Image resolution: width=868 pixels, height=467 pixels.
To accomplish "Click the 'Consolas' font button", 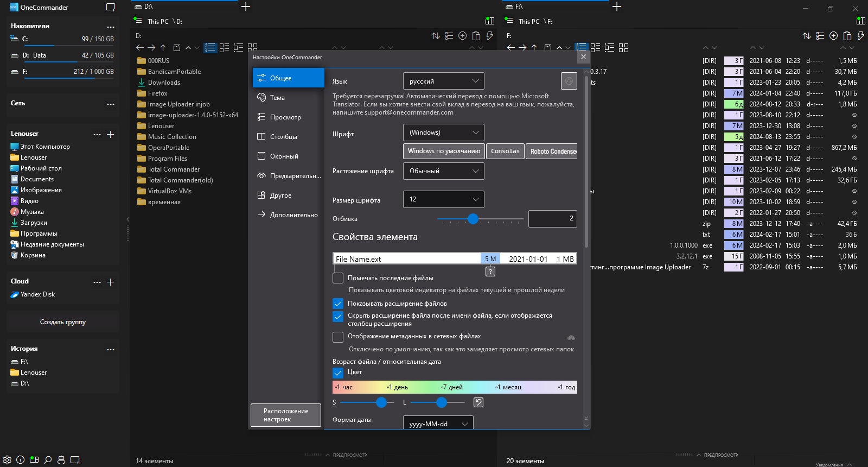I will pos(505,151).
